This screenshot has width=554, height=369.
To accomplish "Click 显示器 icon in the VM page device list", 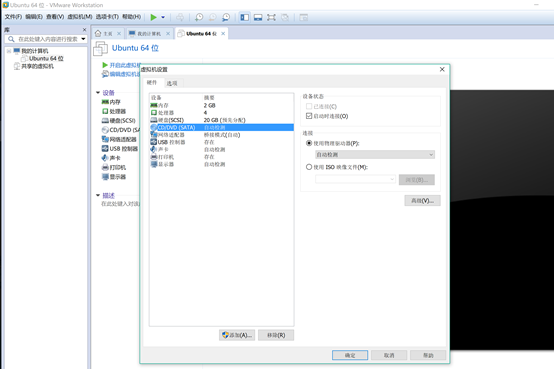I will pos(105,176).
